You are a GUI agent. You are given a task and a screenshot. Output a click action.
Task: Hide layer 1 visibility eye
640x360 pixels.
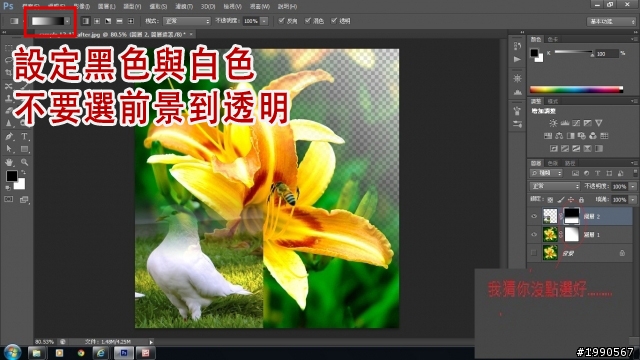tap(534, 235)
